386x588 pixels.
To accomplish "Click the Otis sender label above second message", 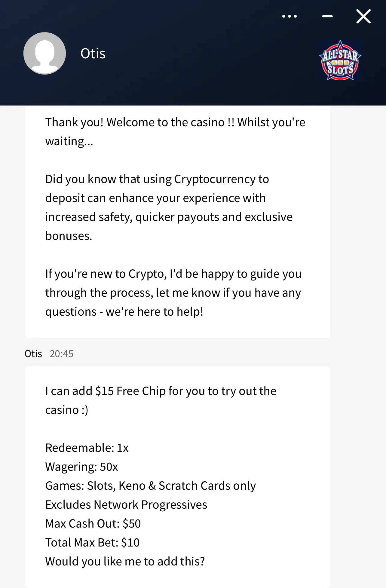I will 33,354.
